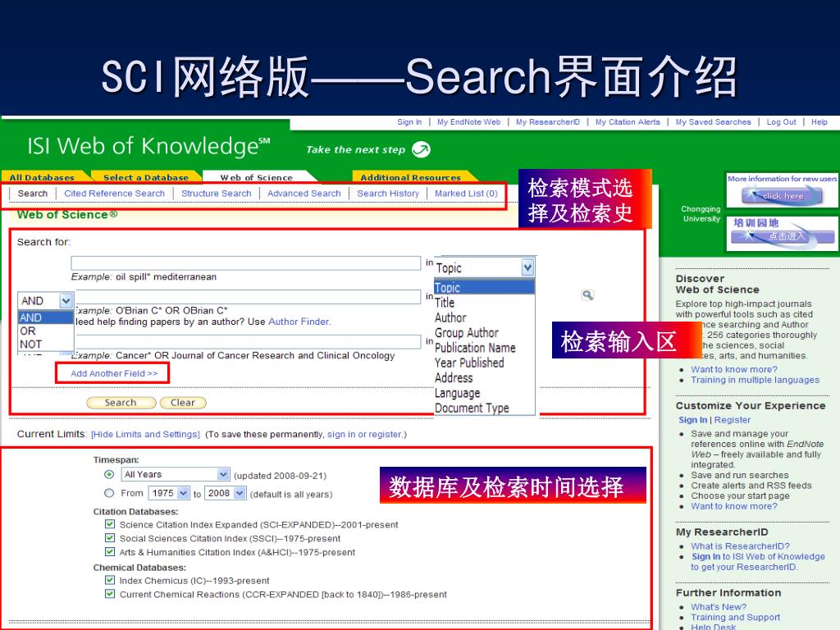840x630 pixels.
Task: Open the Additional Resources tab
Action: (x=410, y=177)
